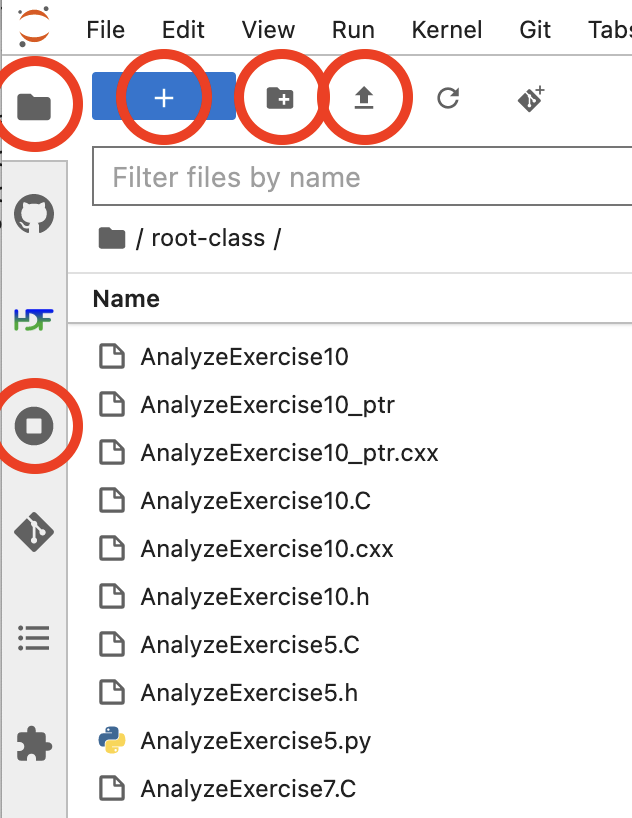Click the Git clone toolbar icon
The height and width of the screenshot is (818, 632).
[530, 97]
